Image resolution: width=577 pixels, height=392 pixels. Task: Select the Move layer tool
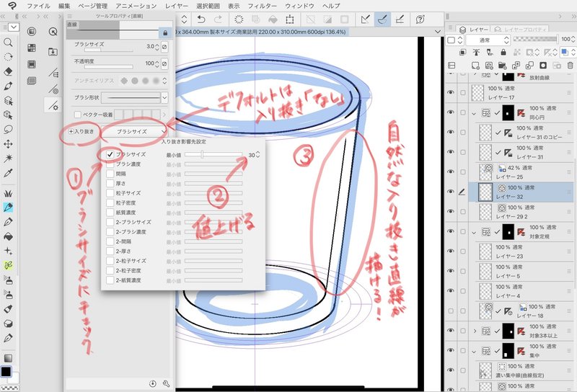(8, 144)
